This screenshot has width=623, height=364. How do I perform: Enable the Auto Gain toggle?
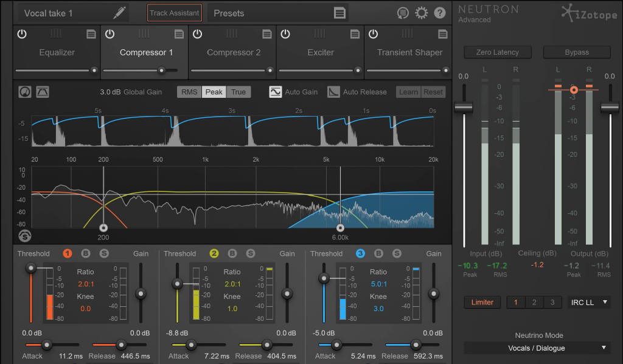click(276, 92)
